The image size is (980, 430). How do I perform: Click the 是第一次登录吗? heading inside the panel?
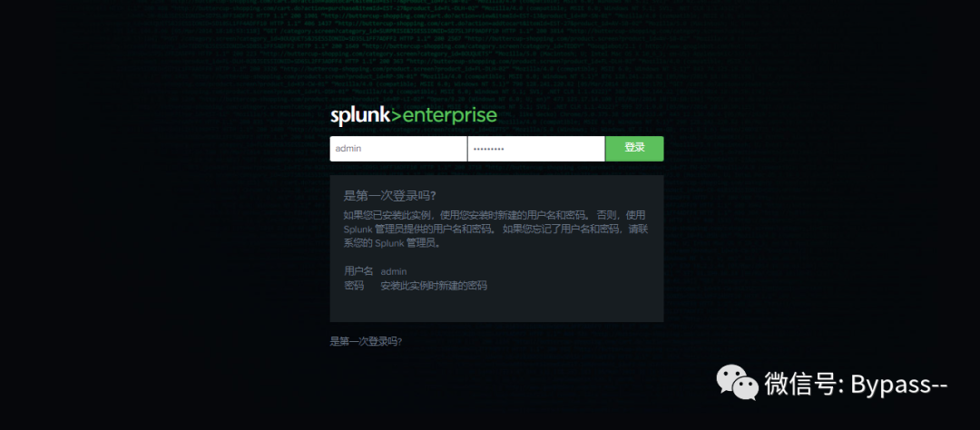click(x=390, y=196)
